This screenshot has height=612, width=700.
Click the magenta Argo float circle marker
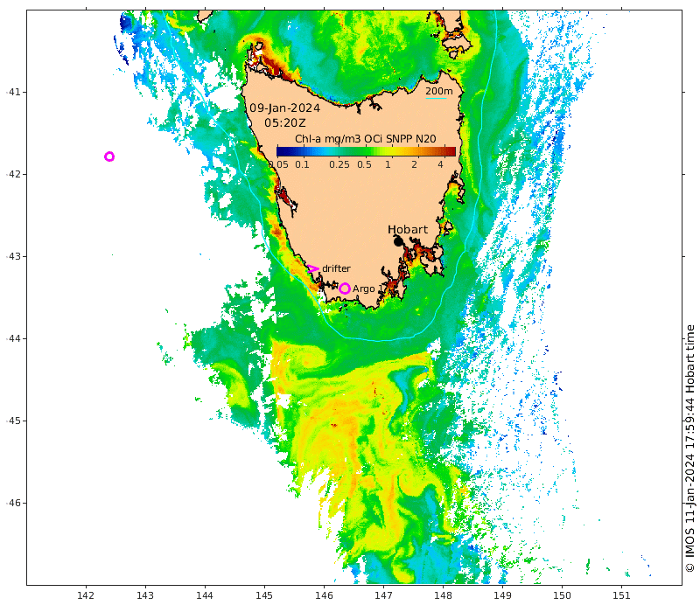345,289
